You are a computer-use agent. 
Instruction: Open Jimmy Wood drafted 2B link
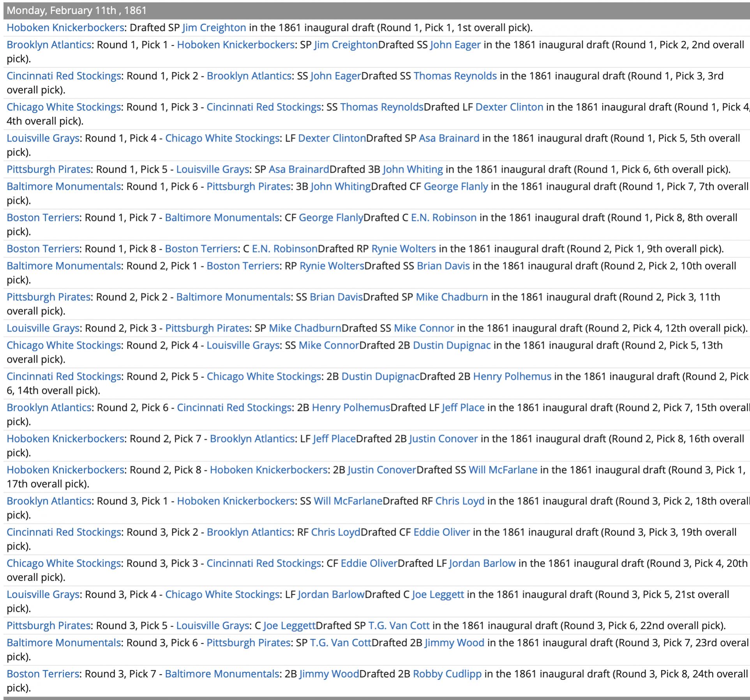pyautogui.click(x=454, y=643)
